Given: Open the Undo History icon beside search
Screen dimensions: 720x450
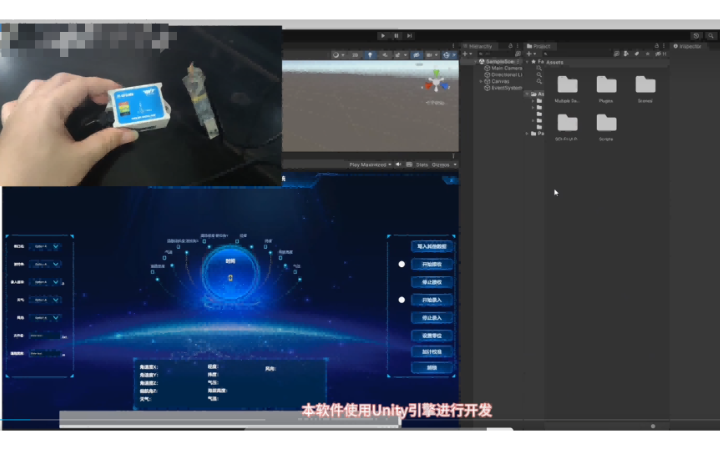Looking at the screenshot, I should (697, 36).
